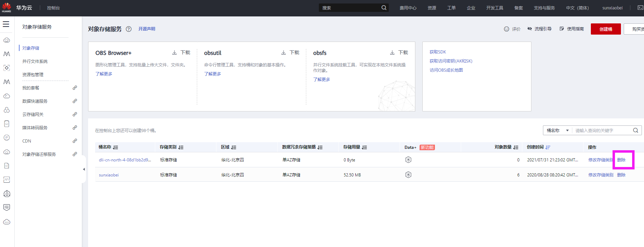Click the magnifier icon in top search bar
This screenshot has width=644, height=247.
384,8
